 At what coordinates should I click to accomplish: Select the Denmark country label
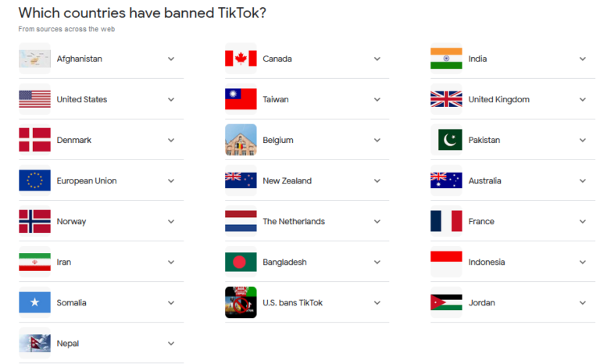point(74,140)
